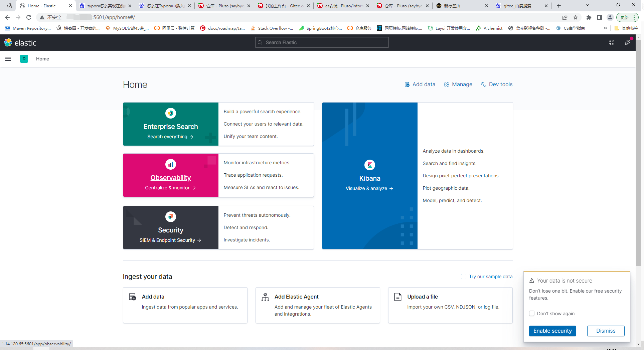This screenshot has height=350, width=644.
Task: Open the hamburger navigation menu
Action: point(8,59)
